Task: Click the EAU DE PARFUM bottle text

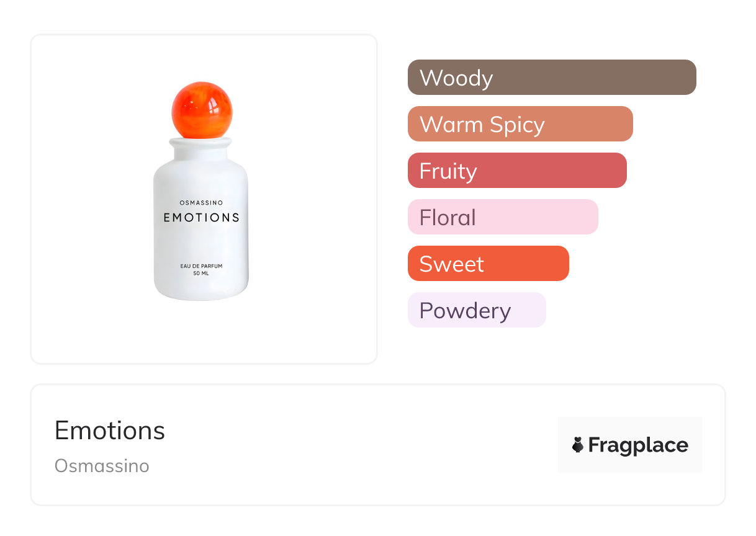Action: click(201, 266)
